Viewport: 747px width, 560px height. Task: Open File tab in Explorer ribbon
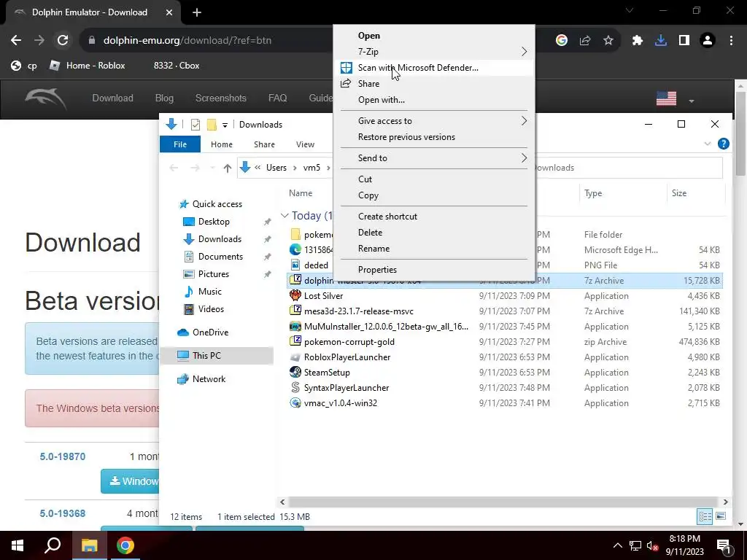coord(180,144)
